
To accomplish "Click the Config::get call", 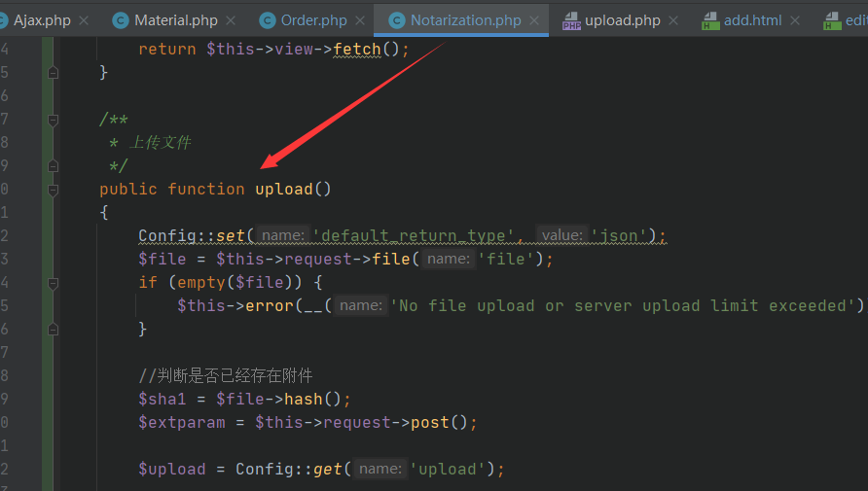I will point(289,469).
